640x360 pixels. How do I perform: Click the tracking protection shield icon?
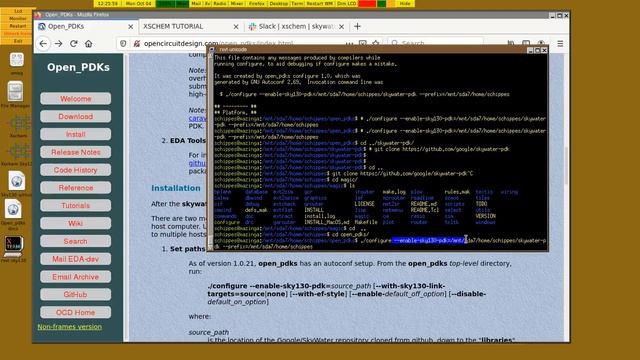point(123,43)
